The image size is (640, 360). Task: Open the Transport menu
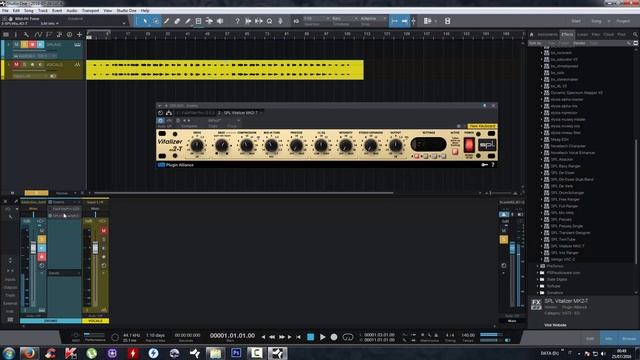(91, 11)
